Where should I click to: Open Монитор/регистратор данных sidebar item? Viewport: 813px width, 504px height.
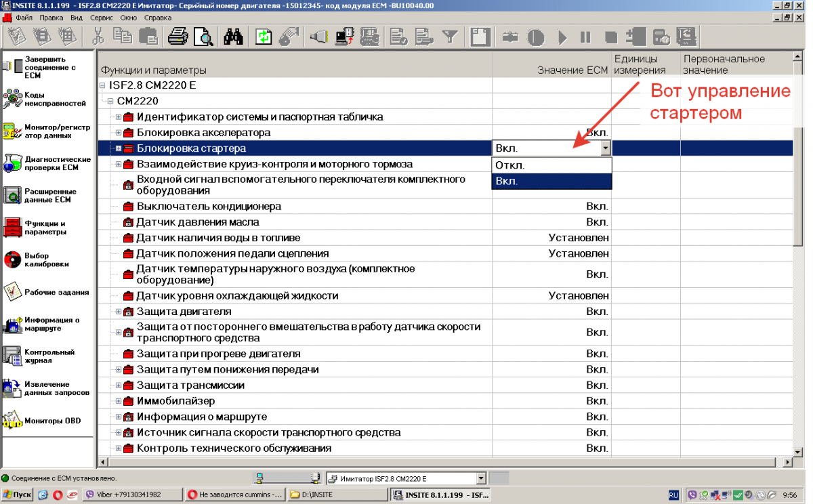click(x=46, y=131)
